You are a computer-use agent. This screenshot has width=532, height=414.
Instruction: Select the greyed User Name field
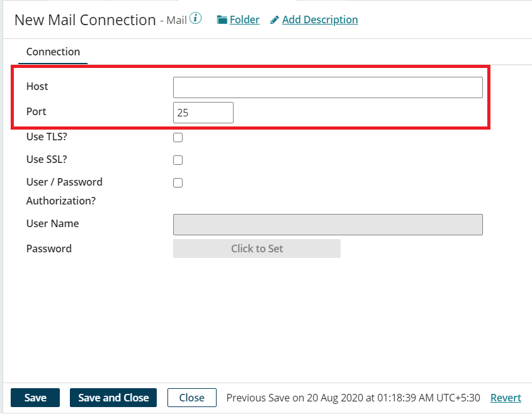click(328, 225)
